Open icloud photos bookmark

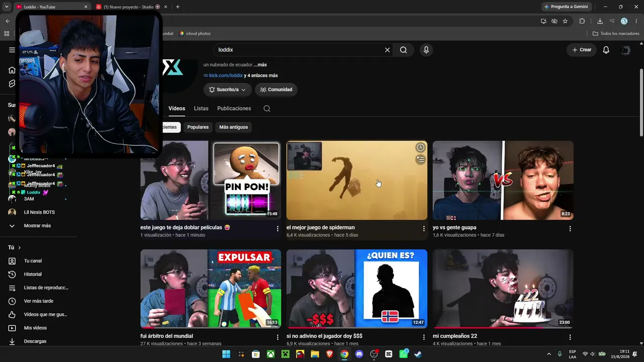pyautogui.click(x=195, y=34)
